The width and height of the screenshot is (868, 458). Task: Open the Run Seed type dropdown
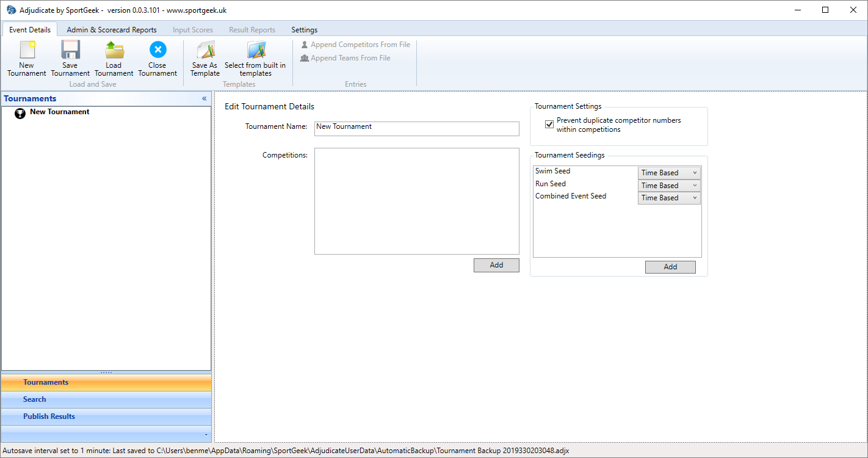tap(669, 186)
